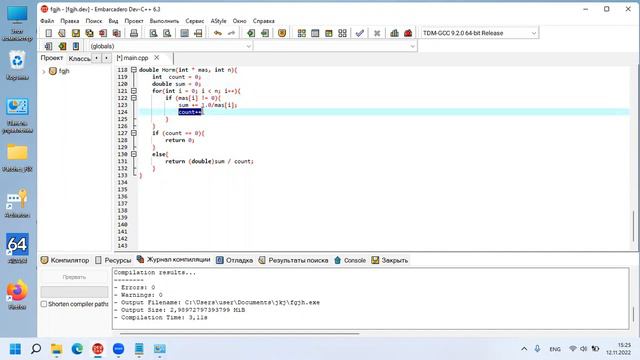This screenshot has height=360, width=640.
Task: Open the Firefox desktop shortcut
Action: coord(17,295)
